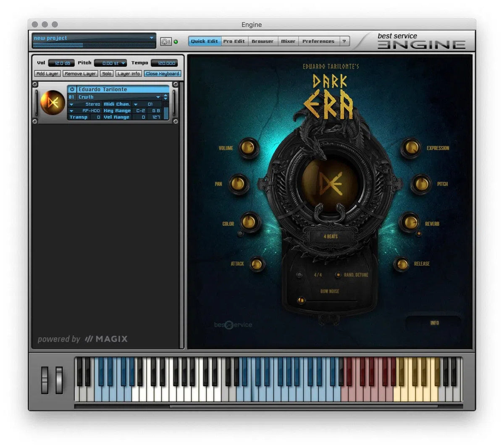Open the Midi Chan. dropdown arrow
The width and height of the screenshot is (504, 448).
coord(136,104)
